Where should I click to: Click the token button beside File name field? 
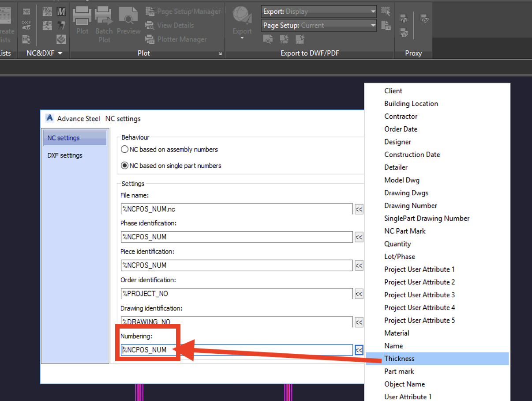[x=359, y=209]
